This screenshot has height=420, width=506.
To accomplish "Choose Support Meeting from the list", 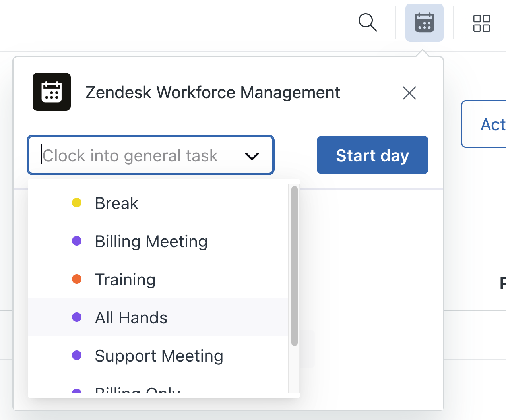I will coord(159,356).
